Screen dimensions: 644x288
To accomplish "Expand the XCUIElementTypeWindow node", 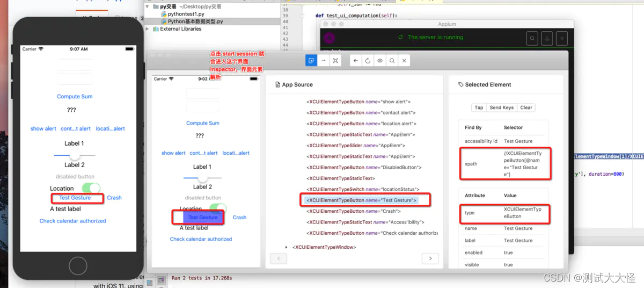I will point(286,247).
